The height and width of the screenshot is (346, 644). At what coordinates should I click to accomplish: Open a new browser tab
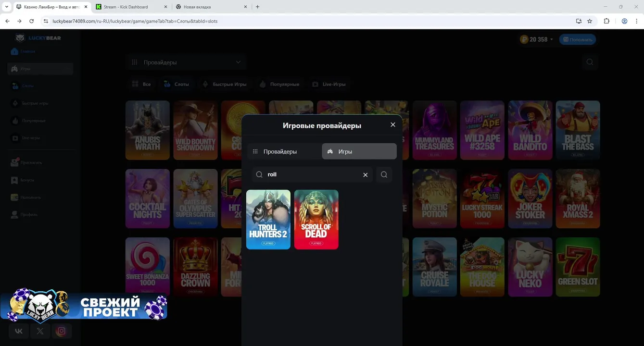point(257,7)
